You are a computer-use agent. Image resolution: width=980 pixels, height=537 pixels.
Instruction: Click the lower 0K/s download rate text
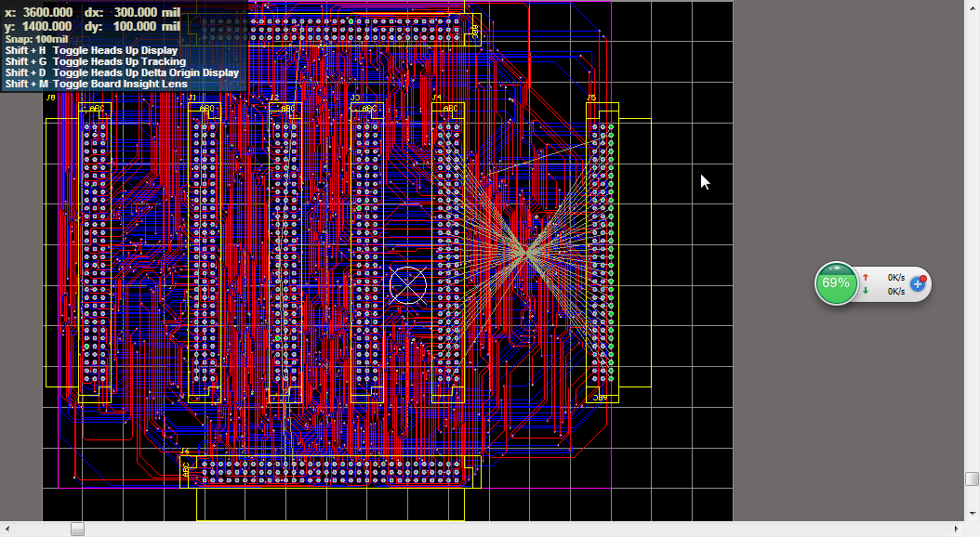[x=896, y=291]
